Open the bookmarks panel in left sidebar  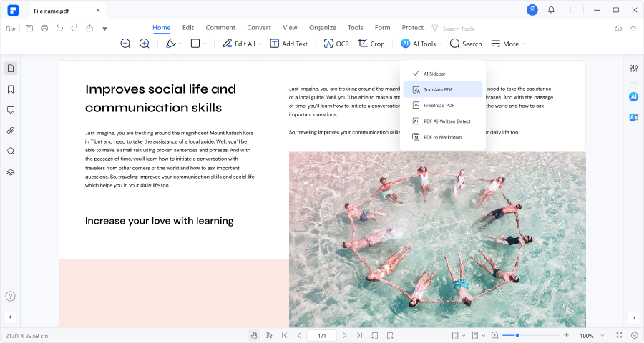pyautogui.click(x=11, y=89)
